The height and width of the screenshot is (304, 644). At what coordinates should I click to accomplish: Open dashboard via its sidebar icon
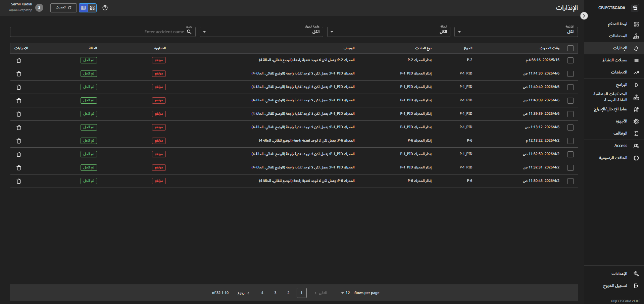(636, 24)
